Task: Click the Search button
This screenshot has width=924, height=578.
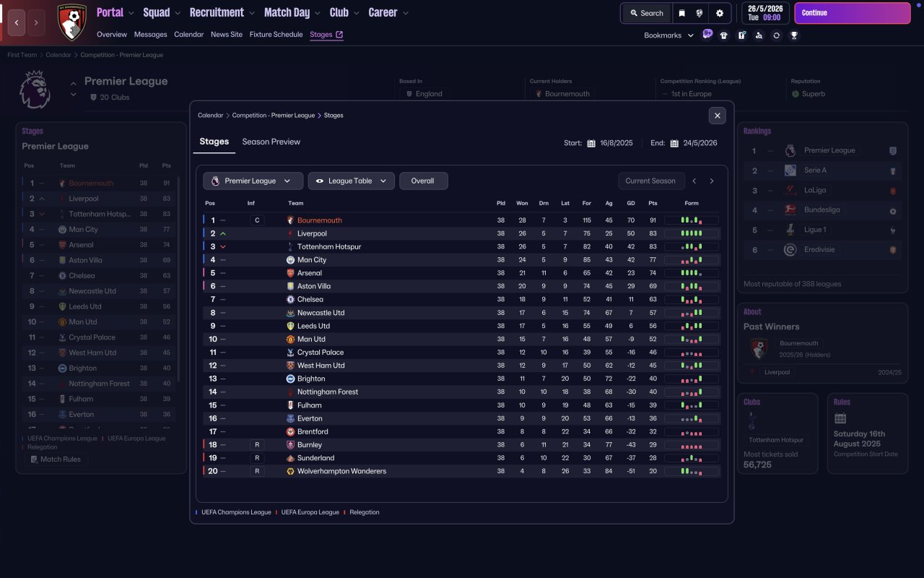Action: click(x=646, y=13)
